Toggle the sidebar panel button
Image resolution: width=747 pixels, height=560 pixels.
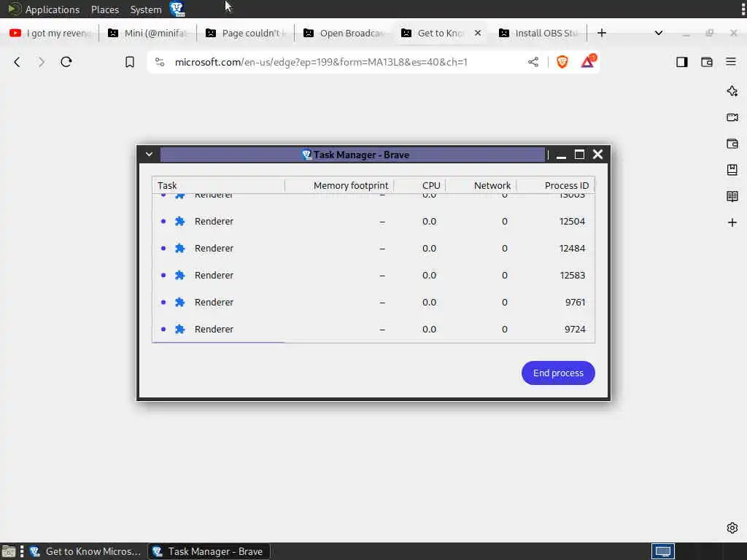[x=682, y=62]
